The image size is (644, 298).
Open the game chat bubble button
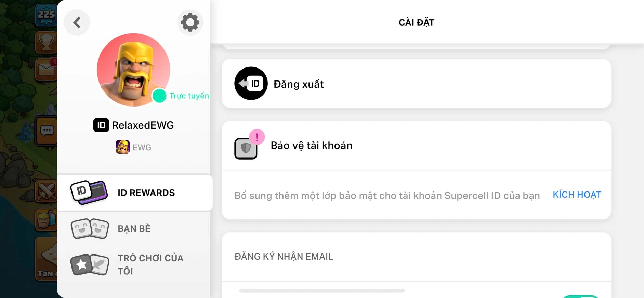pos(47,131)
